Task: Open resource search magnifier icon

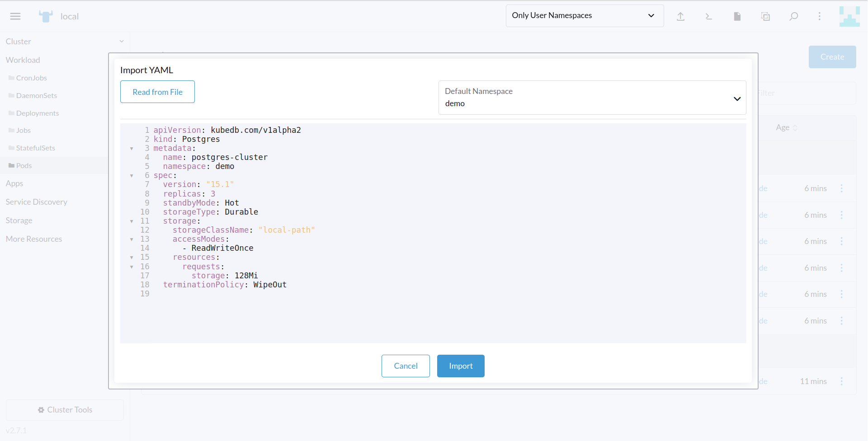Action: pos(793,17)
